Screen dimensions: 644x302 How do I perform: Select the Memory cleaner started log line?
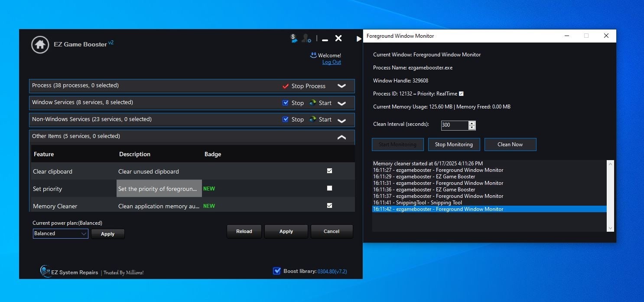coord(489,164)
